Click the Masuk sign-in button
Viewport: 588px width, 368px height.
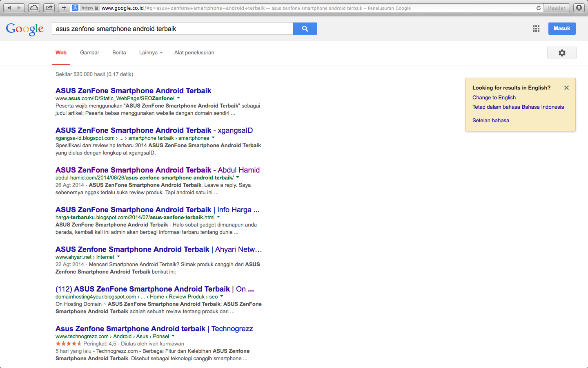[562, 29]
